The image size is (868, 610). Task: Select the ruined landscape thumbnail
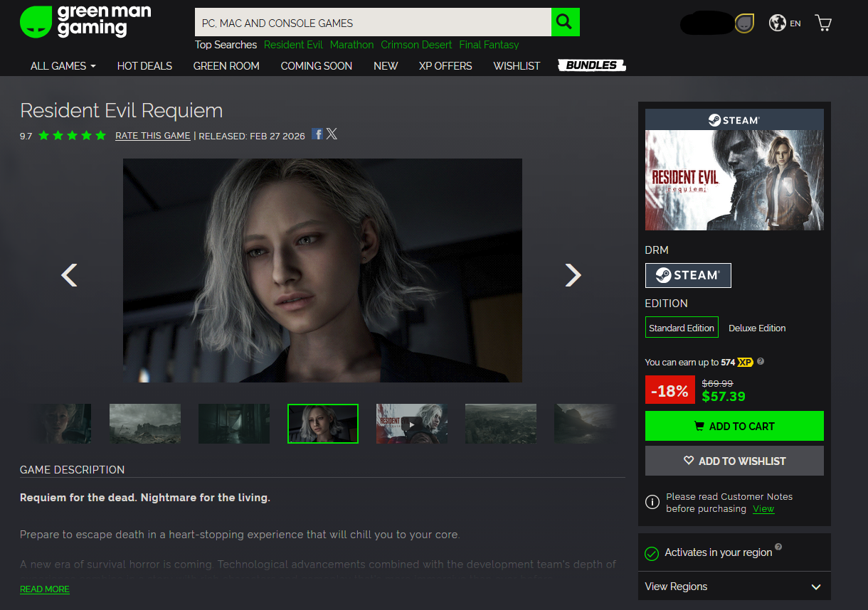coord(145,424)
